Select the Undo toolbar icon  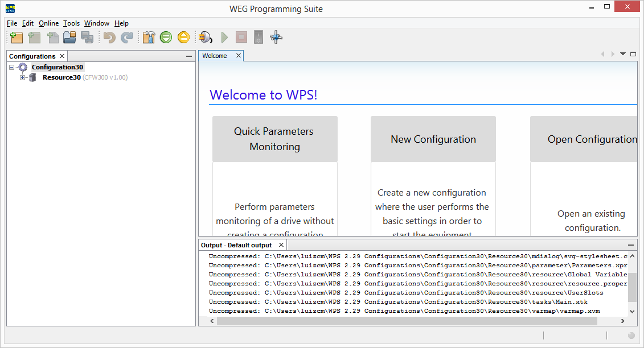pyautogui.click(x=108, y=37)
